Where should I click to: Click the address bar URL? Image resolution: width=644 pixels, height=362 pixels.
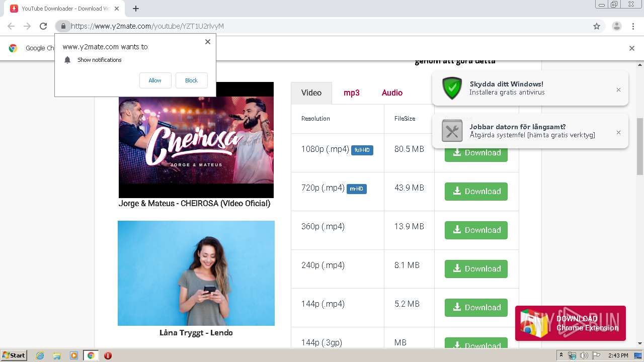(x=147, y=26)
